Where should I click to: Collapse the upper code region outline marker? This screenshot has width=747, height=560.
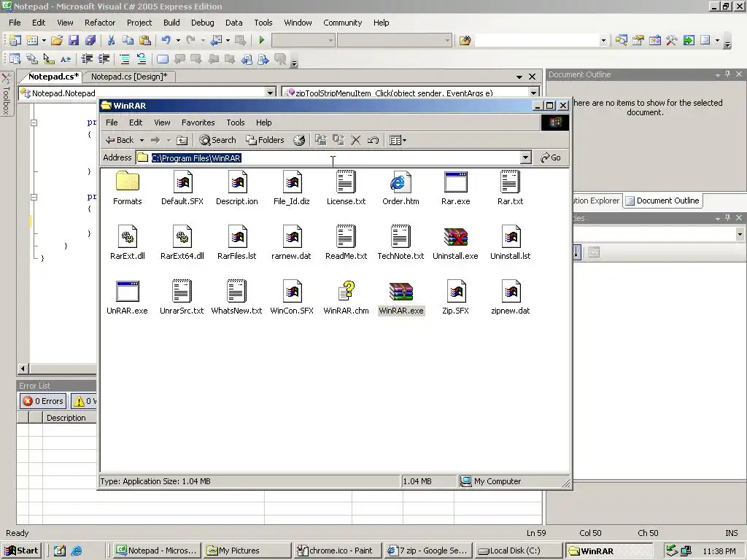(x=34, y=122)
